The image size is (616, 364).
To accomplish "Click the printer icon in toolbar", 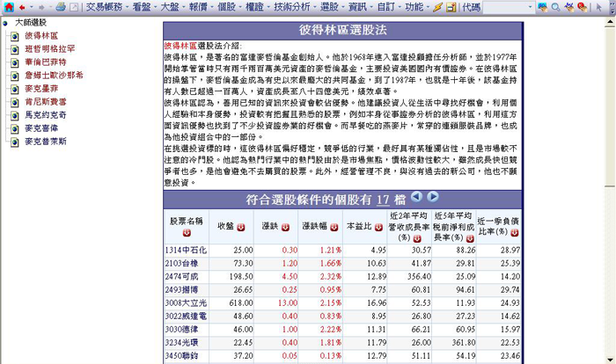I will (x=61, y=7).
